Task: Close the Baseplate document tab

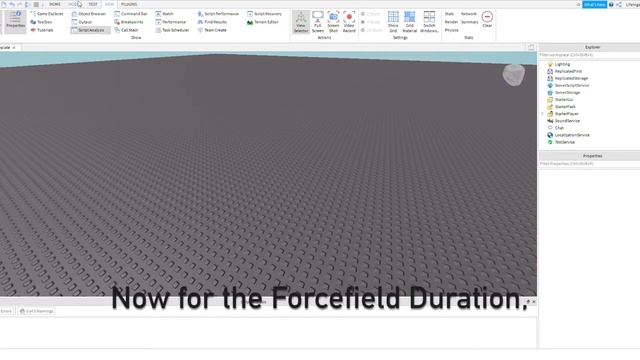Action: (14, 48)
